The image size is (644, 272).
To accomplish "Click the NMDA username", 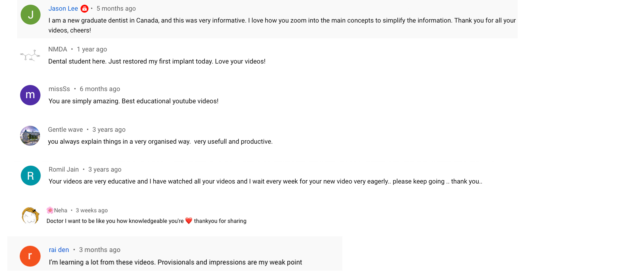I will [x=58, y=49].
